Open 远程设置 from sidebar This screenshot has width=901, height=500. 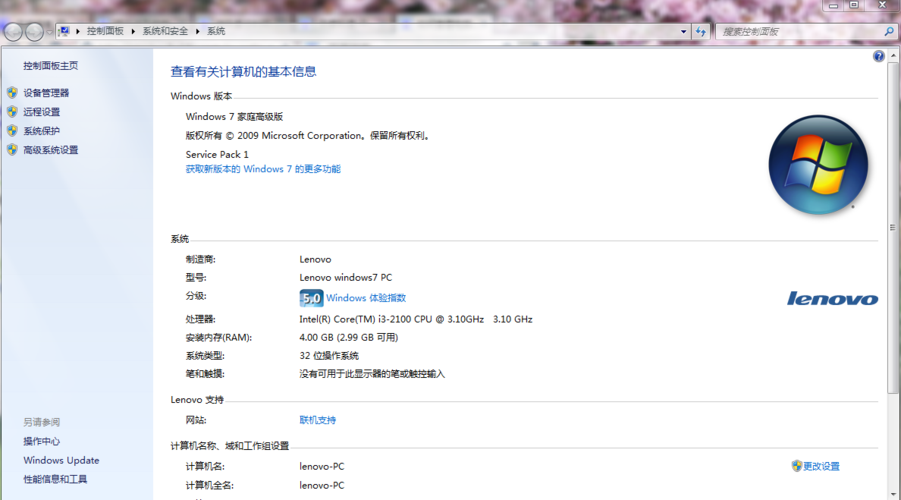click(41, 111)
